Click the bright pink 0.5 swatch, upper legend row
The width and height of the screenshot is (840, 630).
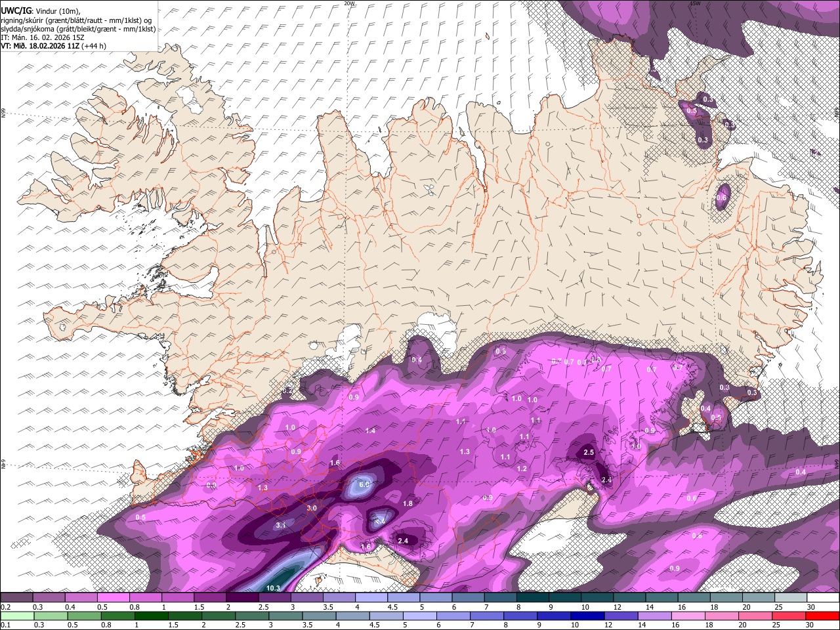[113, 598]
